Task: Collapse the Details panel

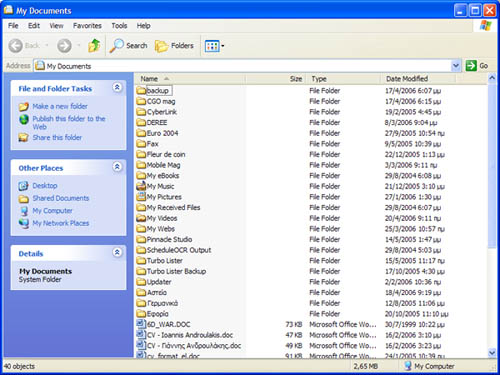Action: 117,252
